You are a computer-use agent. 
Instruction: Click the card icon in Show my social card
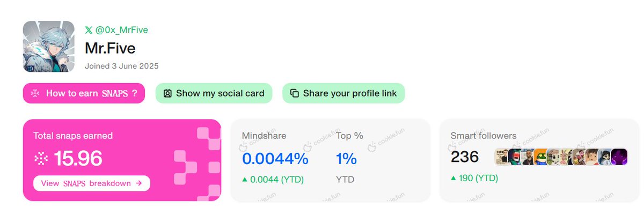click(x=167, y=93)
